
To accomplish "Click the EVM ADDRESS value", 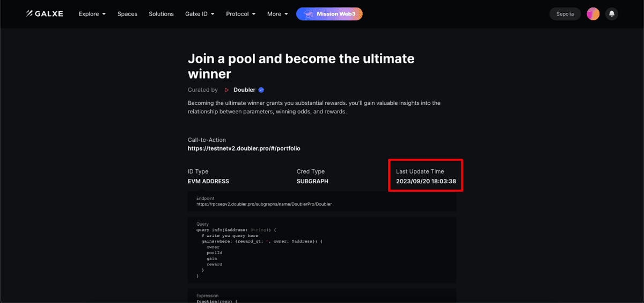I will [x=208, y=182].
